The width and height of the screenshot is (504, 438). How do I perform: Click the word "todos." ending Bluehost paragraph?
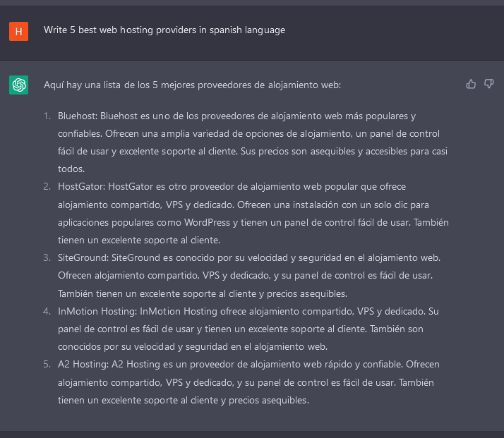point(71,169)
